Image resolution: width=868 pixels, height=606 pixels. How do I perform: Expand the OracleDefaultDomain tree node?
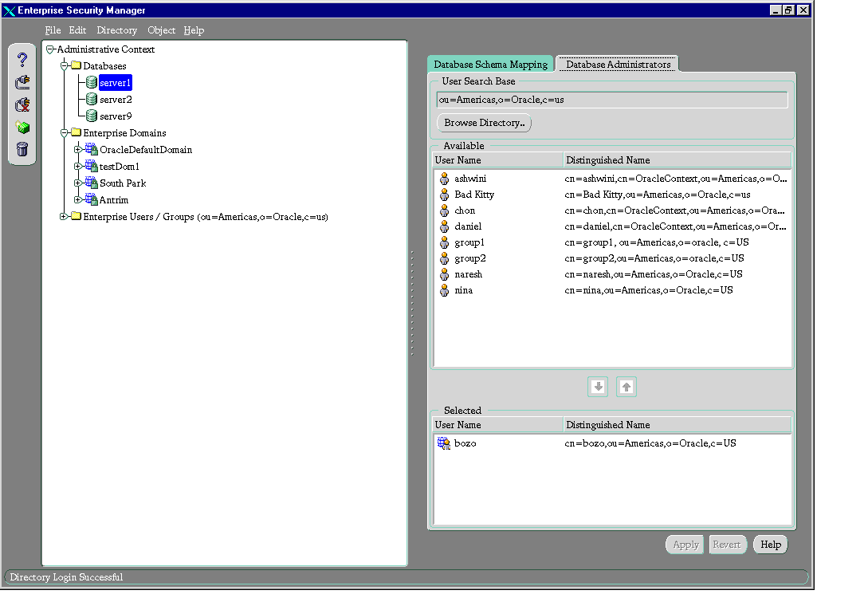click(77, 150)
